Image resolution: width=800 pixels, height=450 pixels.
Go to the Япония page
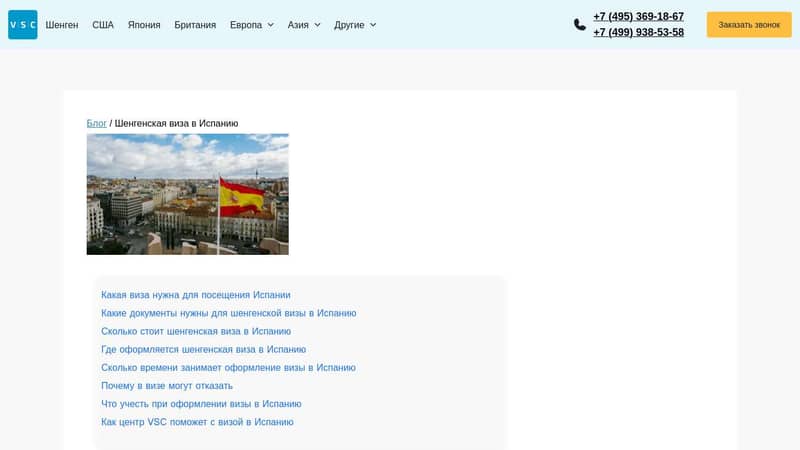click(144, 25)
